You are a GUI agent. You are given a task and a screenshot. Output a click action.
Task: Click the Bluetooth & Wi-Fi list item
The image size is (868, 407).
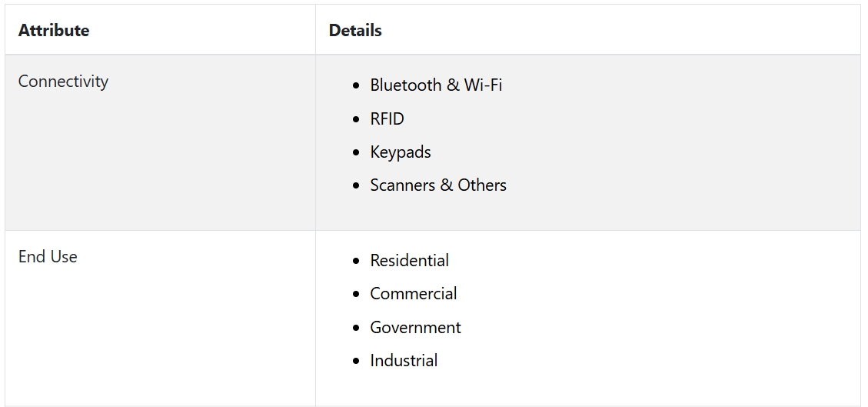tap(436, 85)
